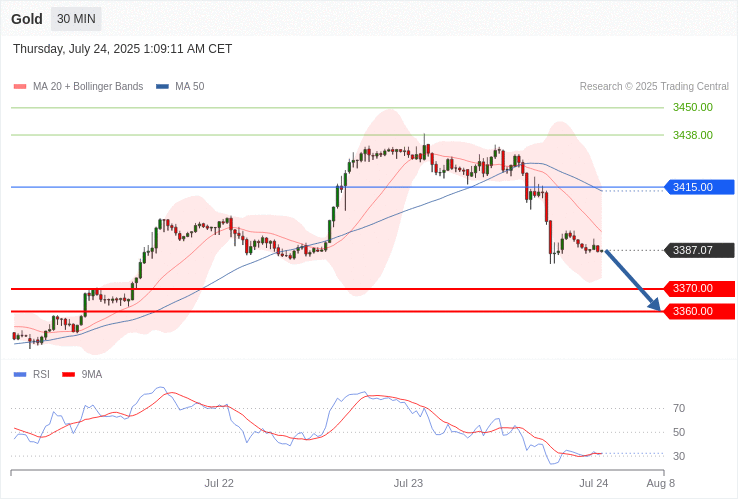Click the MA 20 + Bollinger Bands legend swatch
738x500 pixels.
[x=20, y=87]
